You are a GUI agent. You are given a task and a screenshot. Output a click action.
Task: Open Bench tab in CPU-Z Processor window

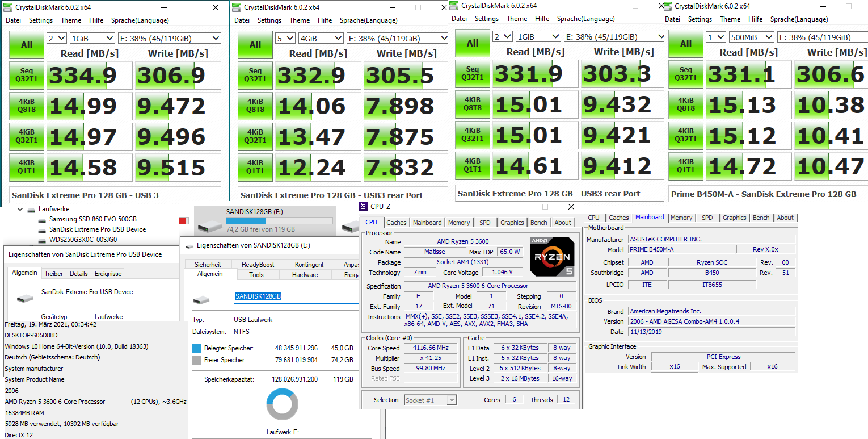(539, 223)
